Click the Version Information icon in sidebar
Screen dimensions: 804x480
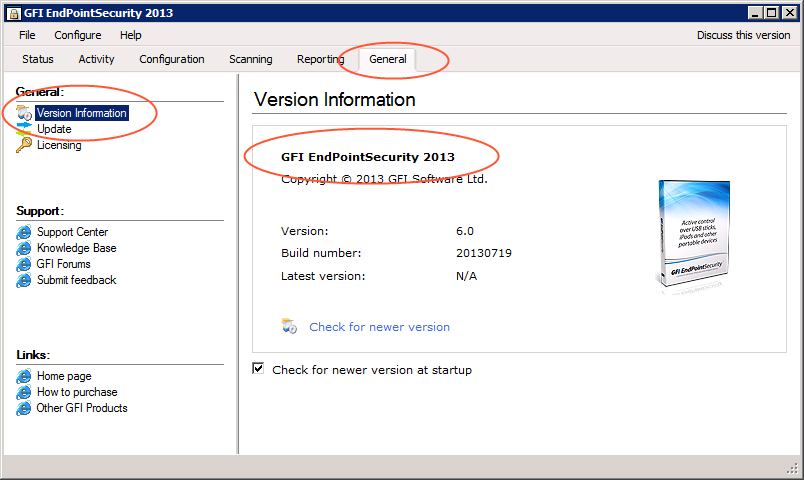(x=24, y=113)
